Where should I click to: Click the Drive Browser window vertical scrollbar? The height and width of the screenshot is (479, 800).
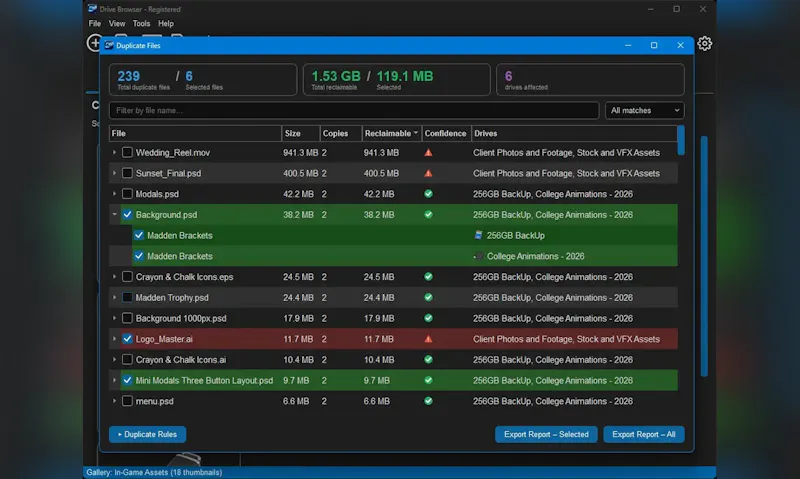click(704, 256)
